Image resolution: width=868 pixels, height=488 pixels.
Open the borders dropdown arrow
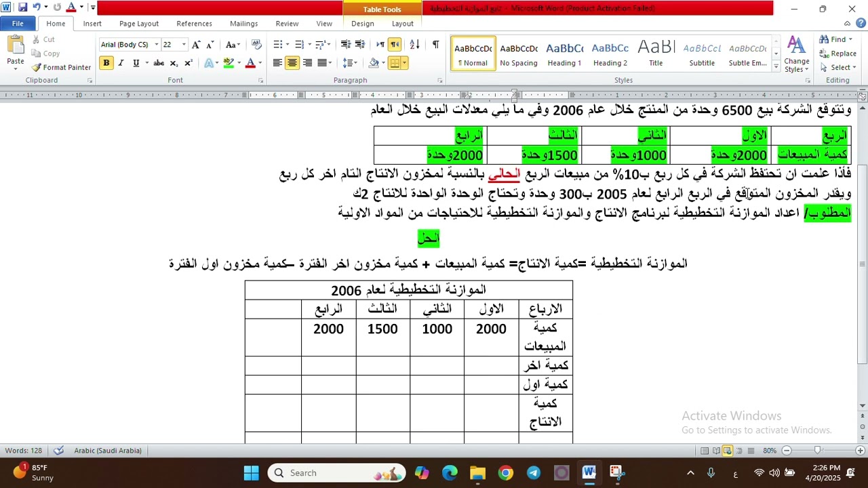pos(404,63)
